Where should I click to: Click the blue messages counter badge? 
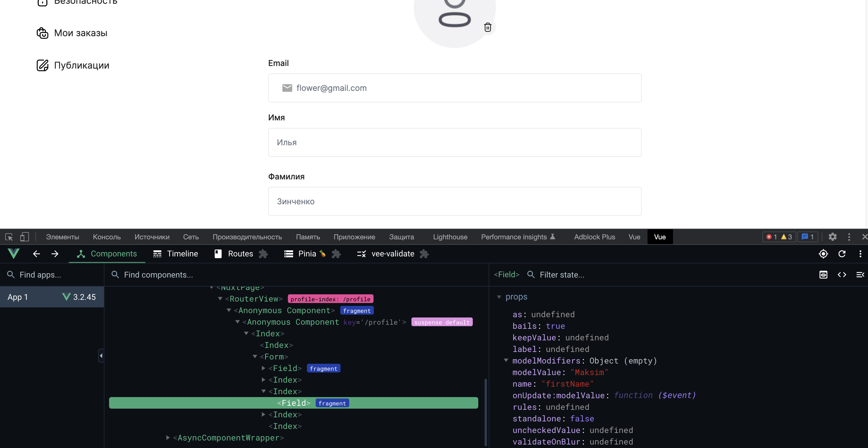(808, 237)
